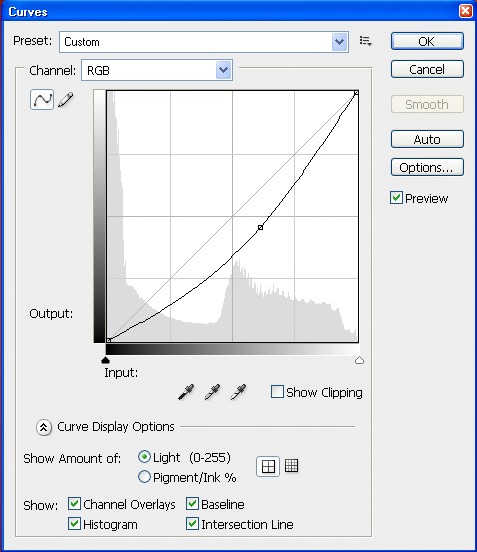Screen dimensions: 477x552
Task: Select the Pigment/Ink % radio button
Action: [x=144, y=477]
